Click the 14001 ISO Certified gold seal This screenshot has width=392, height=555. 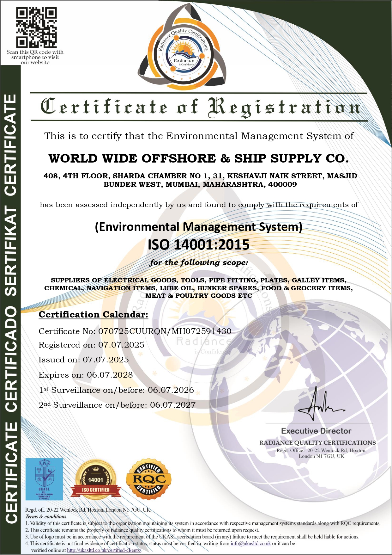[x=96, y=479]
